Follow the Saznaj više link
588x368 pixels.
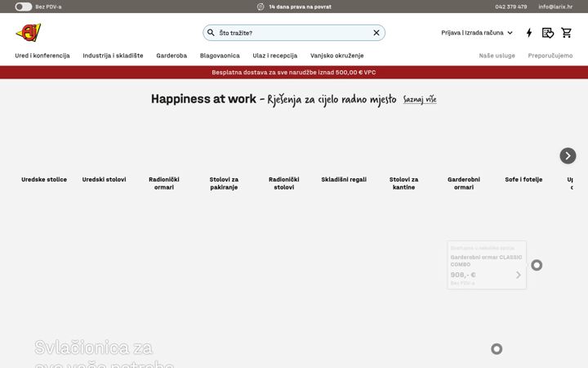[420, 100]
